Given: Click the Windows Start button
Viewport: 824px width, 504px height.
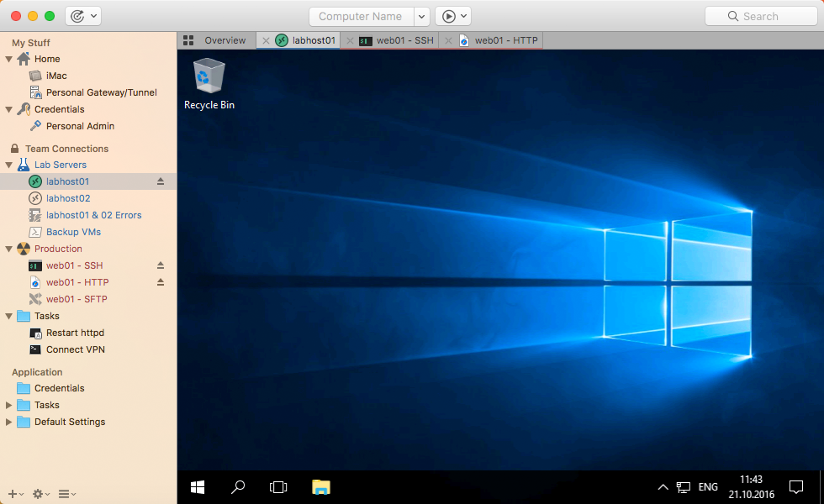Looking at the screenshot, I should pyautogui.click(x=198, y=486).
